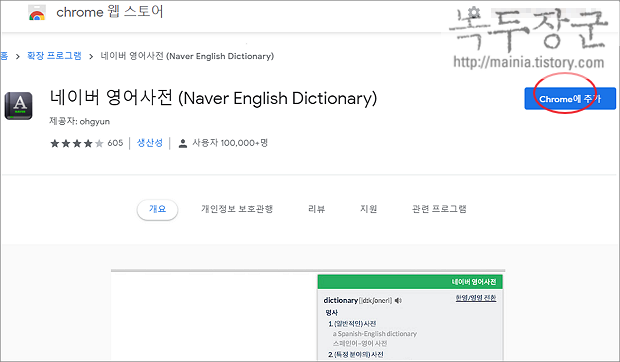Click the 제공자: ohgyun text

click(79, 121)
